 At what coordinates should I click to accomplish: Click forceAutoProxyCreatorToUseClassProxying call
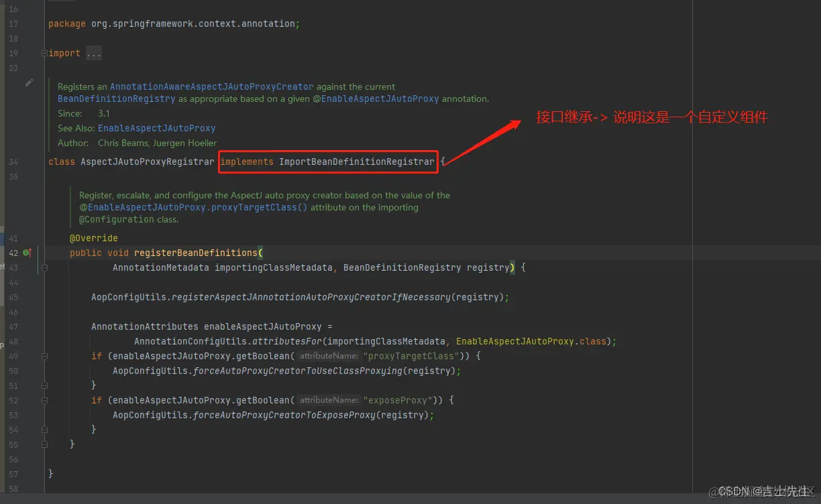(298, 371)
